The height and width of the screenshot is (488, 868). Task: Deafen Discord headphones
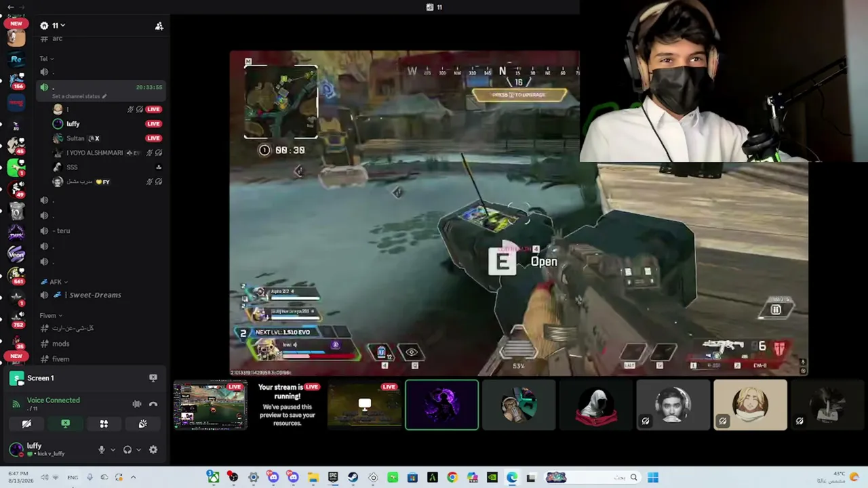tap(129, 449)
